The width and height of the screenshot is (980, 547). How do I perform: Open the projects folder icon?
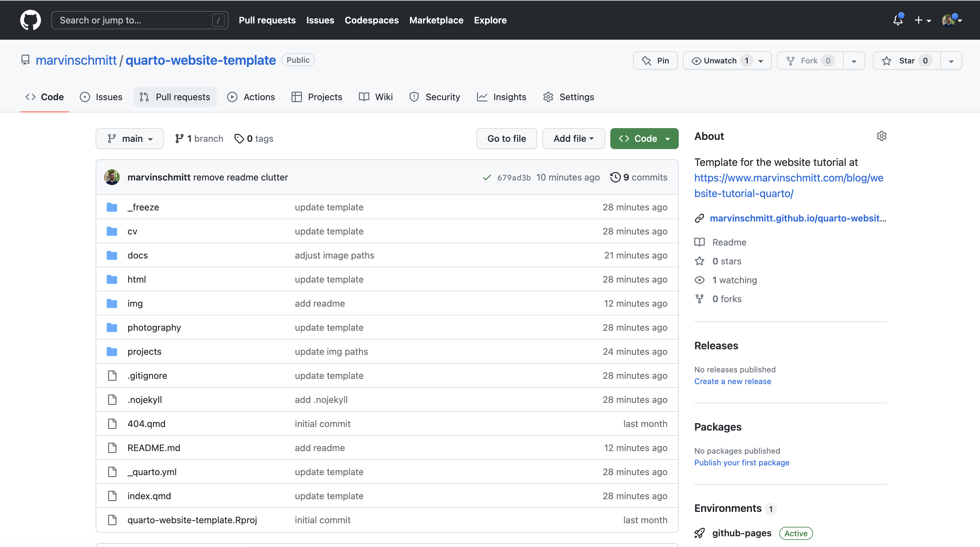tap(112, 352)
